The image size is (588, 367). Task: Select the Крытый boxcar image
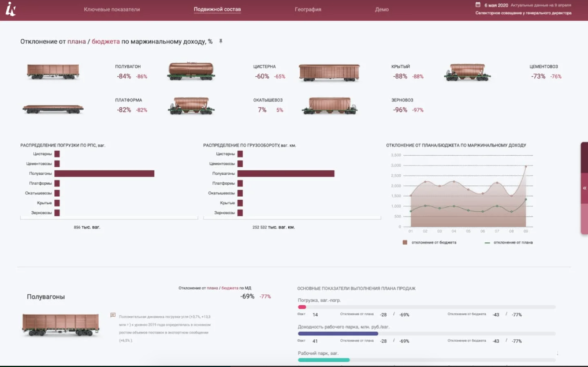(329, 72)
